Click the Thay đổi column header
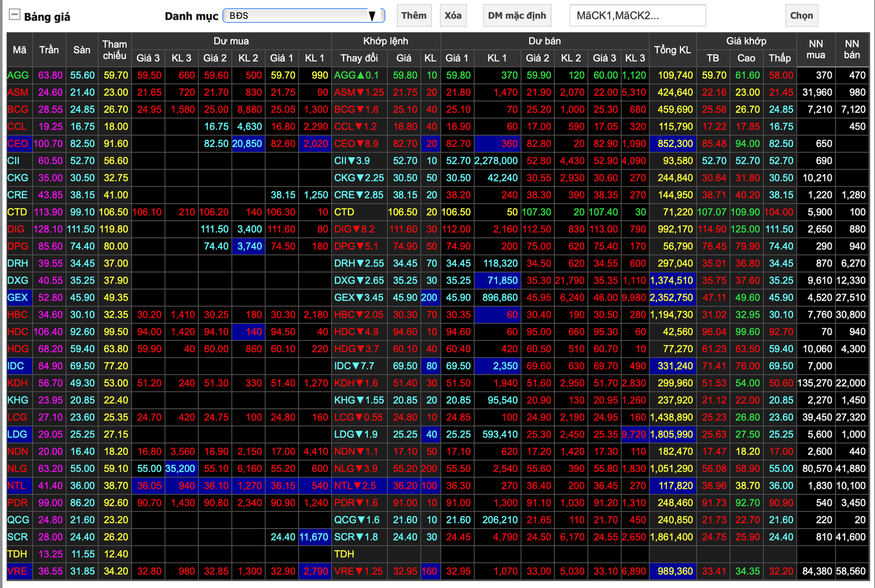 pos(359,58)
